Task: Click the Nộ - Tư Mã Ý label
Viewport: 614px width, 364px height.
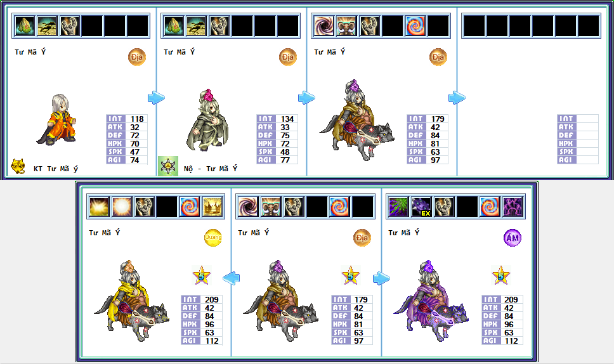Action: tap(211, 169)
